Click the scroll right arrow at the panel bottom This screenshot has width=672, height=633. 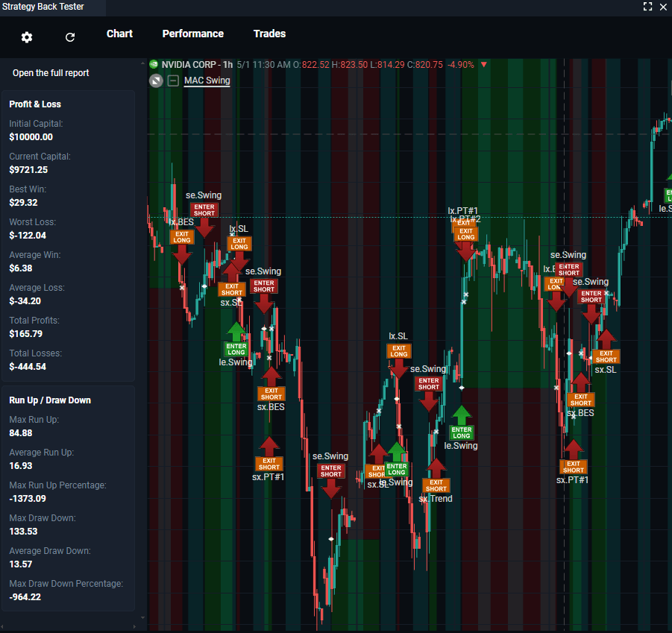click(x=134, y=627)
